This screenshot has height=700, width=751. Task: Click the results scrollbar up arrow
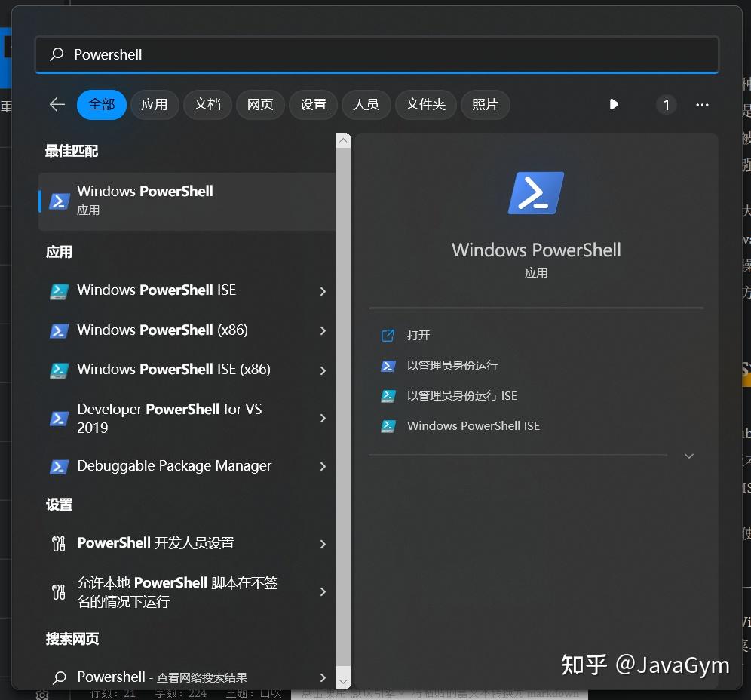pyautogui.click(x=343, y=140)
